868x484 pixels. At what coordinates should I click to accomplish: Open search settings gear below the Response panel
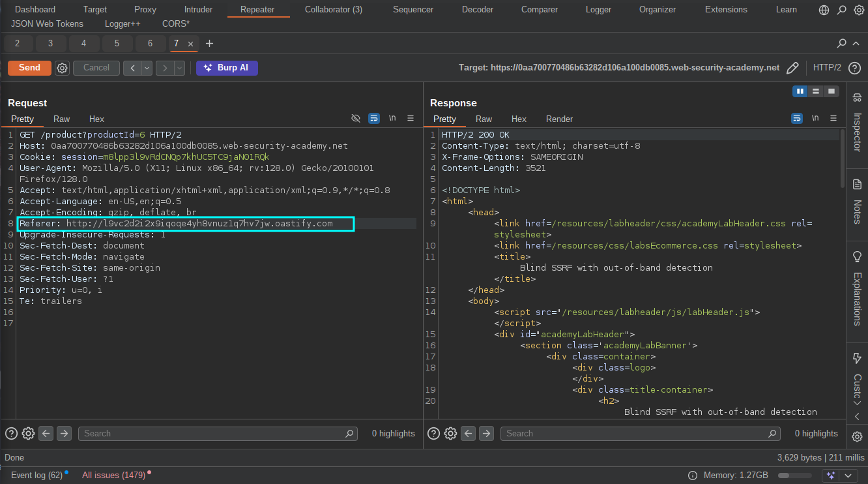pyautogui.click(x=450, y=433)
